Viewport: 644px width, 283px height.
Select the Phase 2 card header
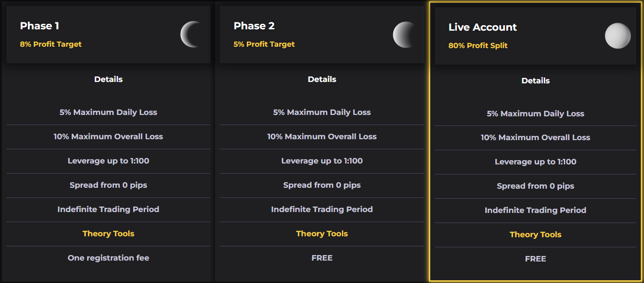(322, 34)
